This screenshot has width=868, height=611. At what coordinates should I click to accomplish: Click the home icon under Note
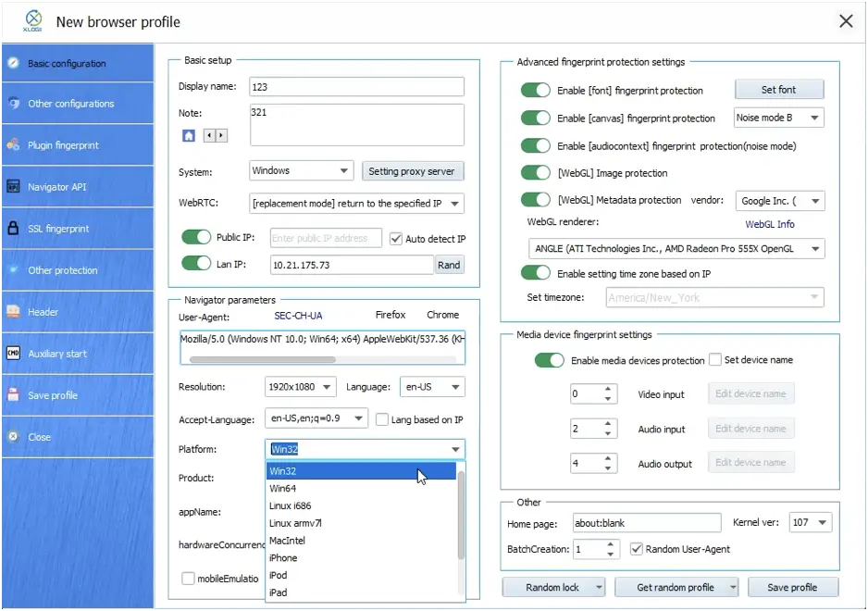click(x=189, y=135)
